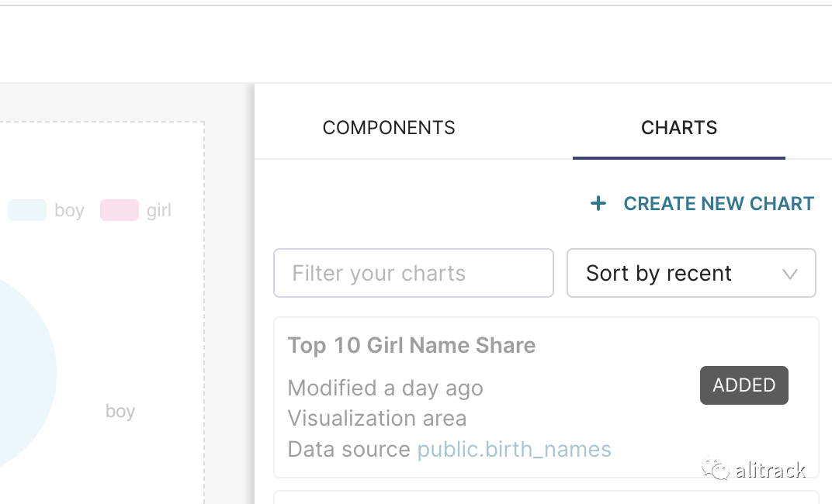Click the ADDED badge on the chart card
Screen dimensions: 832x504
[x=744, y=385]
